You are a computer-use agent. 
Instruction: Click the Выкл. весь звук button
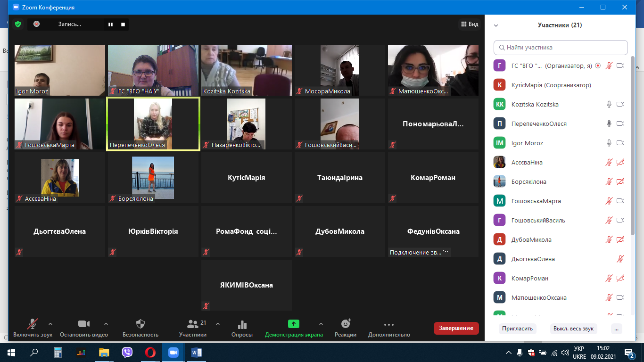pyautogui.click(x=573, y=329)
